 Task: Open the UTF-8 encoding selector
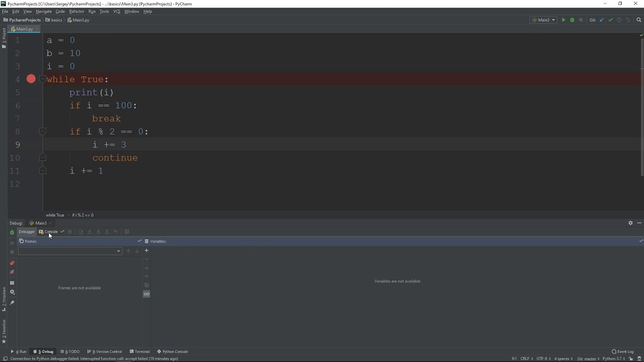click(x=544, y=358)
